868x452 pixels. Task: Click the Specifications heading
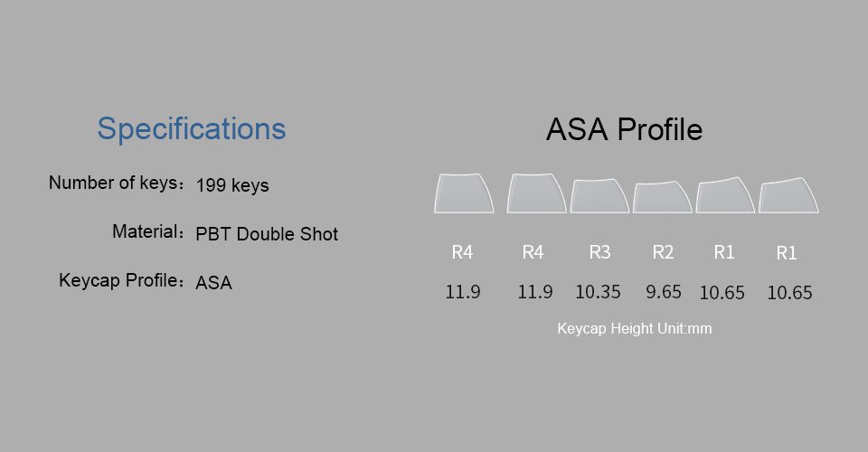[192, 128]
